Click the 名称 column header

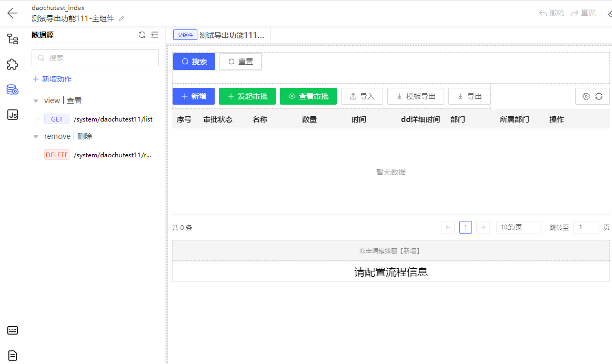point(260,119)
